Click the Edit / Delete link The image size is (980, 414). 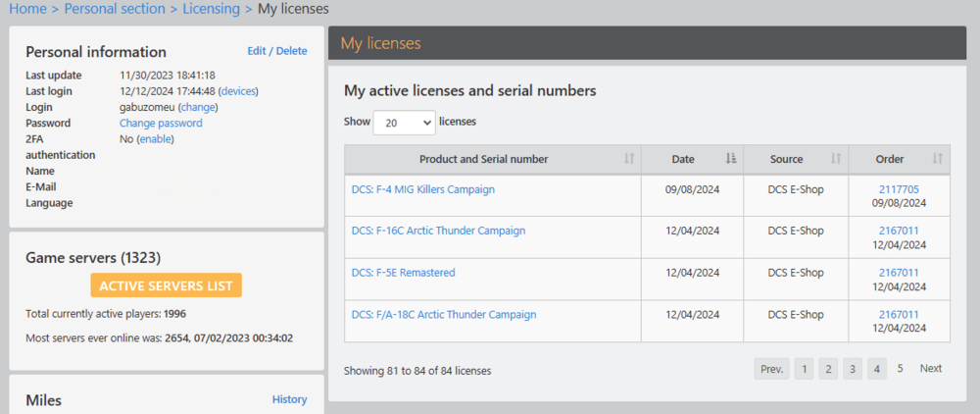pos(276,51)
